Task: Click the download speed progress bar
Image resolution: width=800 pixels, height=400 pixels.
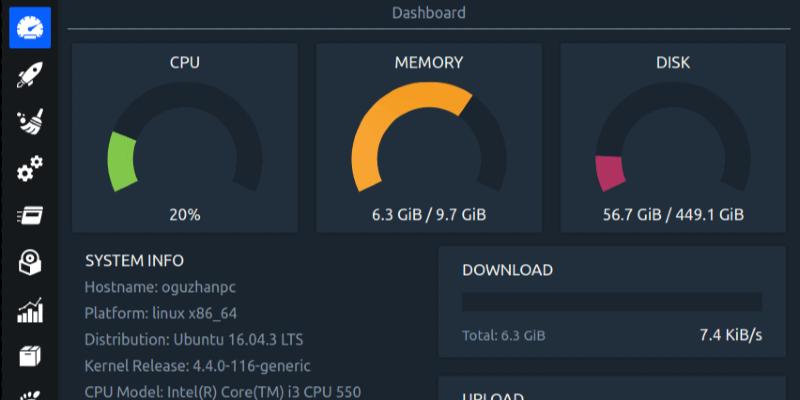Action: 611,302
